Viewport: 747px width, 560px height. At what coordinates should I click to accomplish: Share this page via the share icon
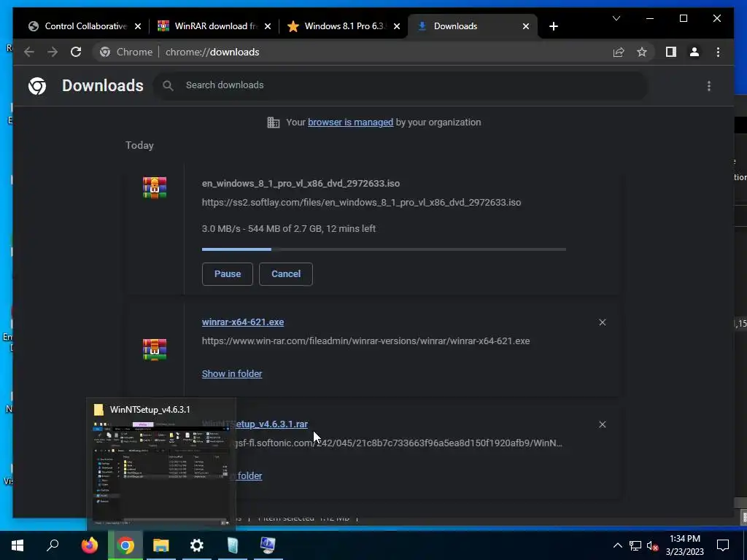point(619,52)
